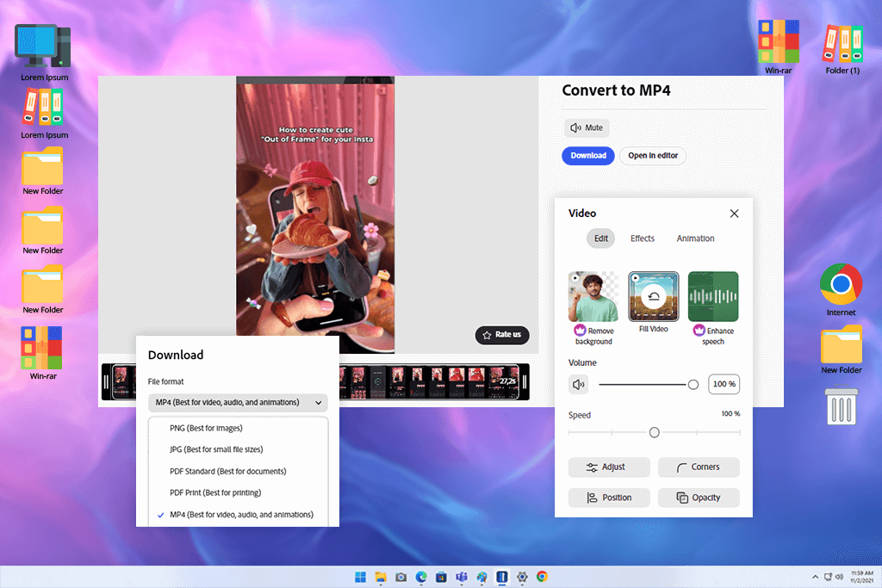The image size is (882, 588).
Task: Open the Opacity option
Action: (x=699, y=498)
